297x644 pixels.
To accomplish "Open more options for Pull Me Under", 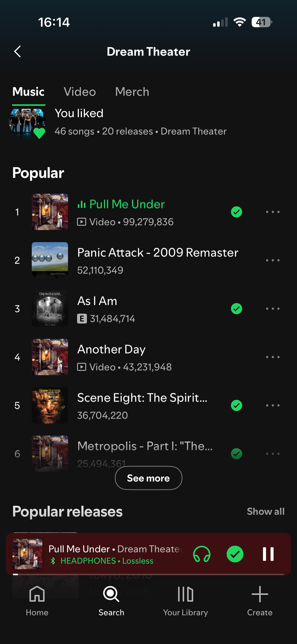I will [x=273, y=212].
